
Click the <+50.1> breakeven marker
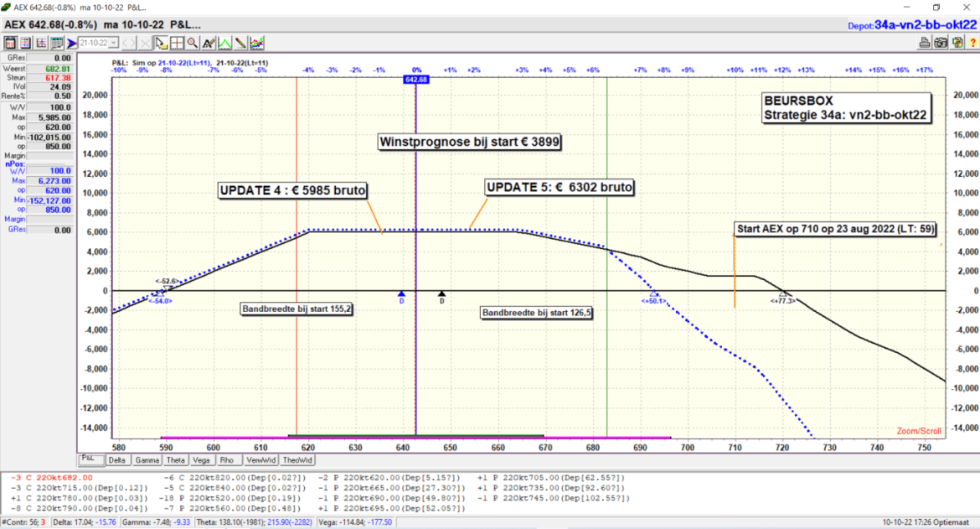click(x=653, y=301)
